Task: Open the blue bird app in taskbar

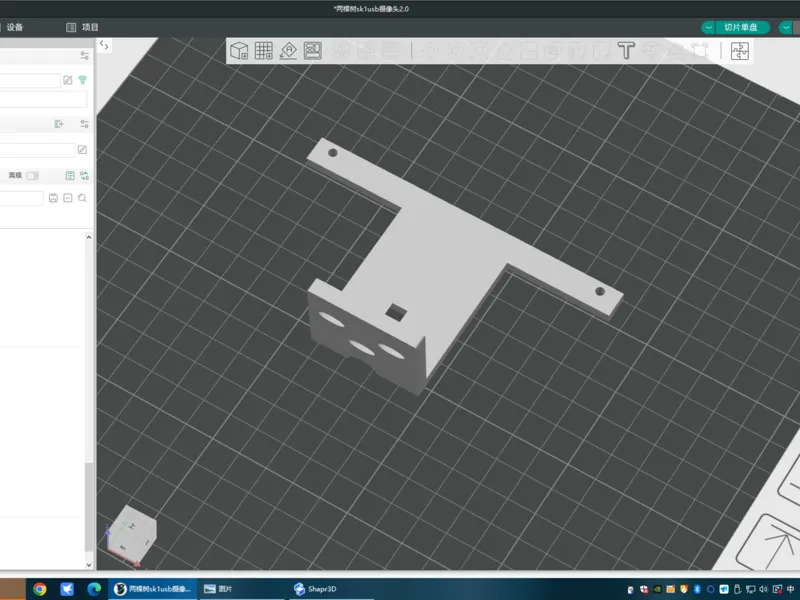Action: 67,589
